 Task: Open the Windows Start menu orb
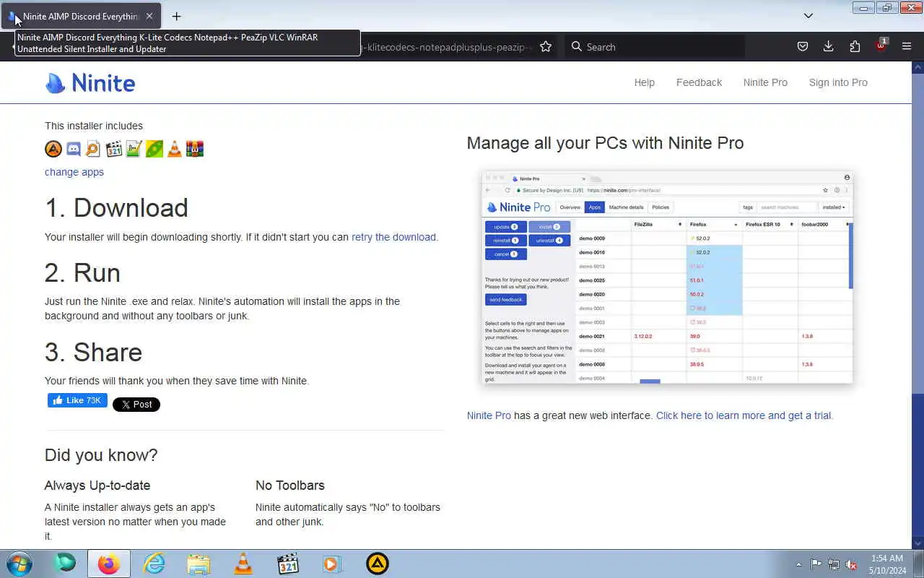coord(19,564)
